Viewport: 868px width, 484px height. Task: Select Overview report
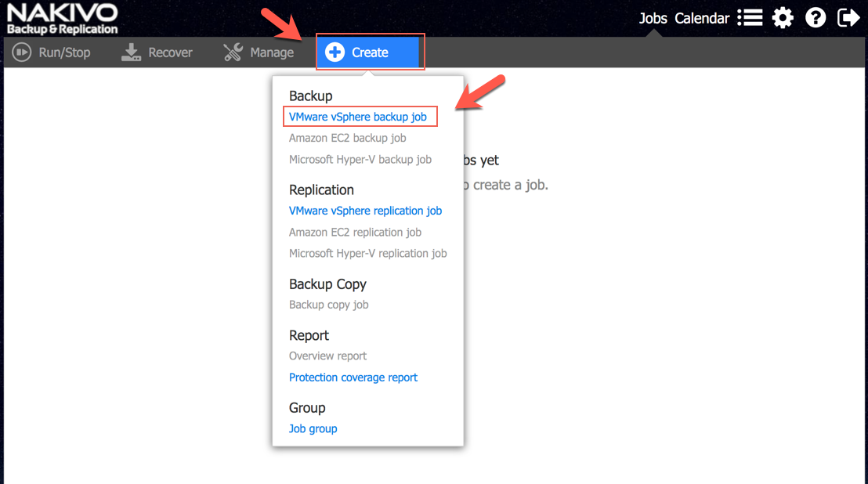point(327,356)
